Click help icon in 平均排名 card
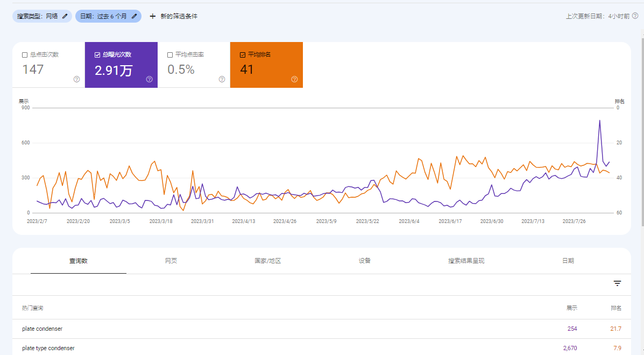This screenshot has width=644, height=355. click(x=294, y=79)
